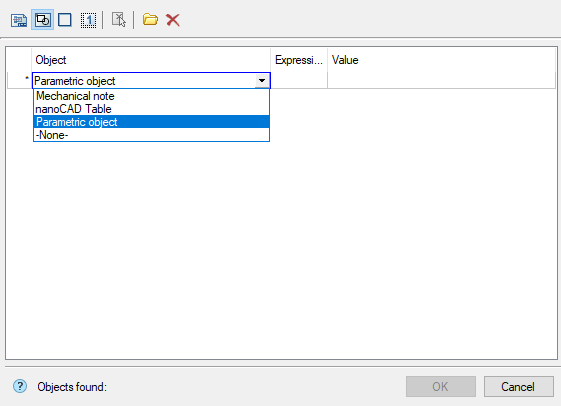Click the Expressi... column header
Viewport: 561px width, 406px height.
[299, 60]
